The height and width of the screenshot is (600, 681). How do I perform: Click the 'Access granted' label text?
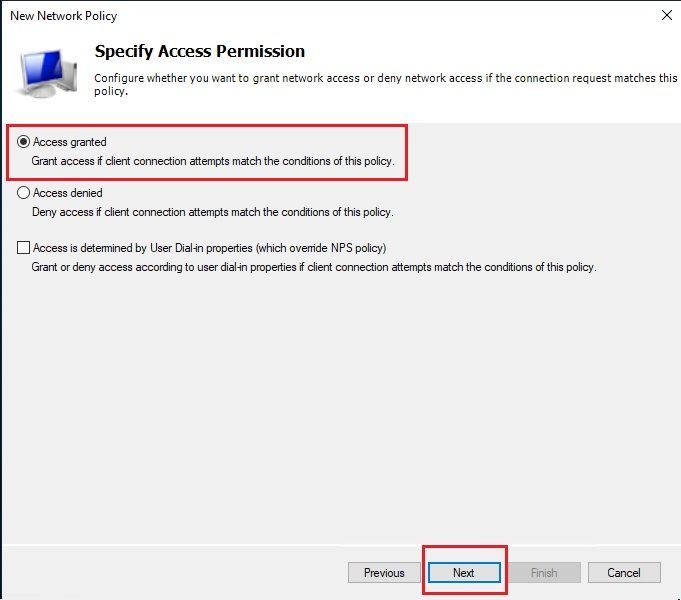pyautogui.click(x=69, y=142)
